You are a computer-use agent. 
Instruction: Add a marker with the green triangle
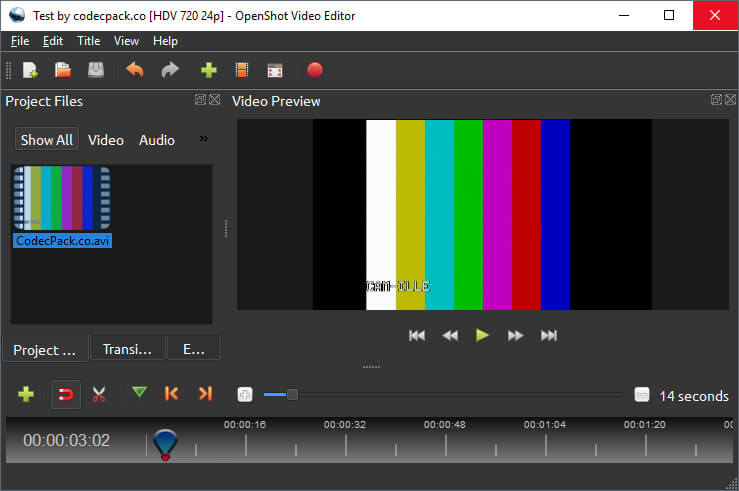click(x=140, y=392)
